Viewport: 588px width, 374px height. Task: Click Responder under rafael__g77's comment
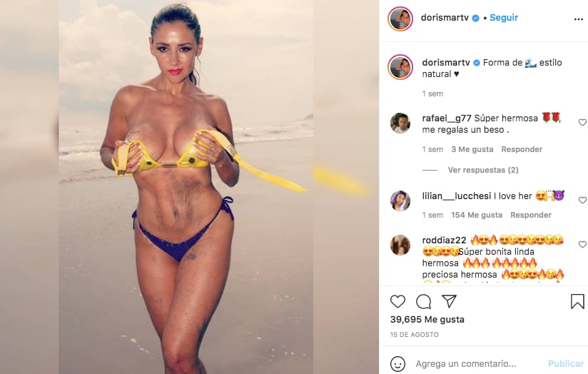522,149
